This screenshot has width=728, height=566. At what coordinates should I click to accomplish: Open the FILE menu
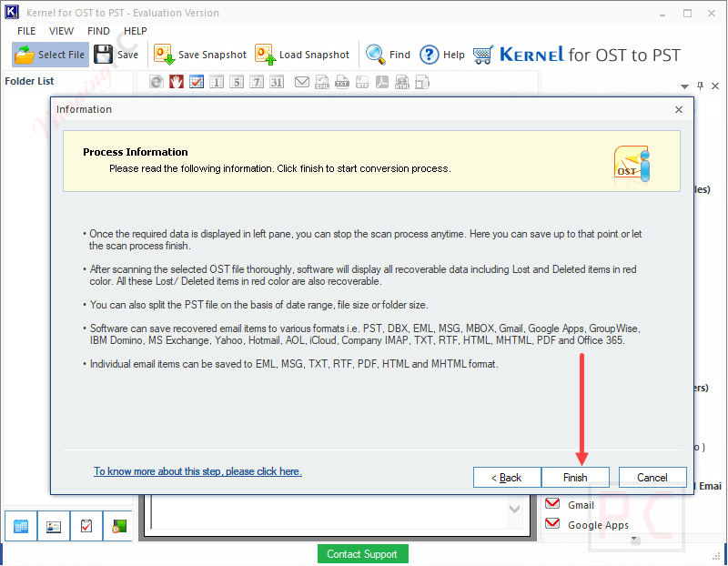coord(26,31)
